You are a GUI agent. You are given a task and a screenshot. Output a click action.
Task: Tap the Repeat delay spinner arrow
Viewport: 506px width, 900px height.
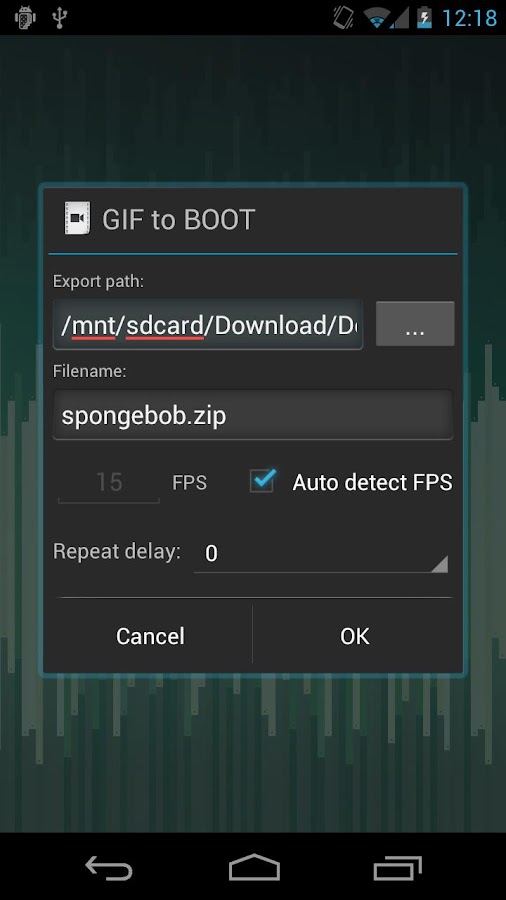pyautogui.click(x=439, y=564)
